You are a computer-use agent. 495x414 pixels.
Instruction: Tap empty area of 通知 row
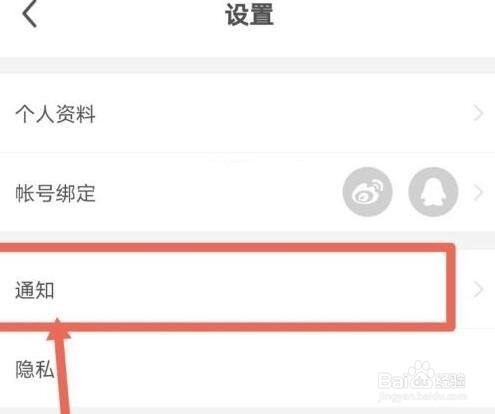[250, 289]
